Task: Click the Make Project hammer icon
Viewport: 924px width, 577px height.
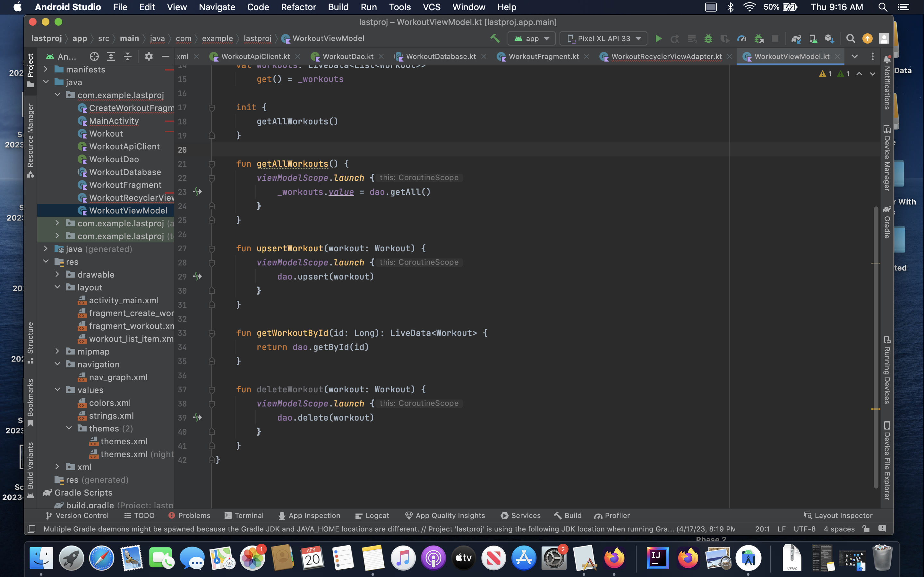Action: point(495,38)
